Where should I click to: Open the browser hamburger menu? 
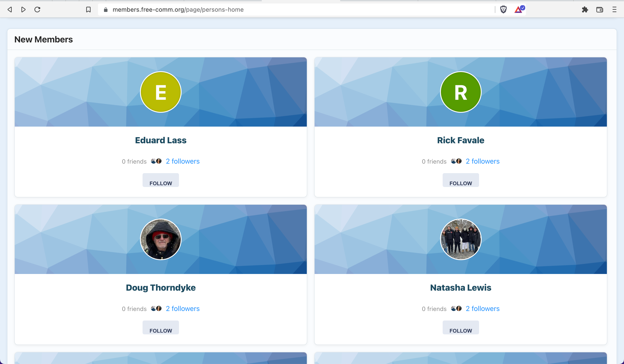click(614, 10)
